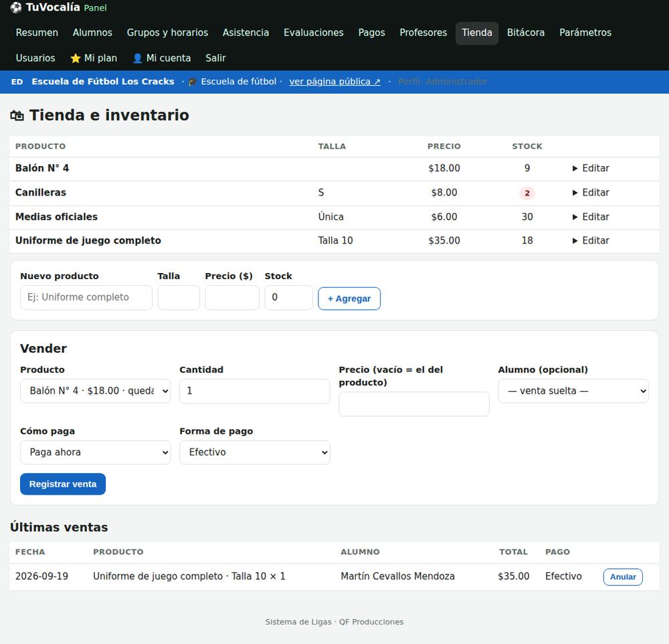Focus the sale Precio override field
The height and width of the screenshot is (644, 669).
pyautogui.click(x=414, y=404)
